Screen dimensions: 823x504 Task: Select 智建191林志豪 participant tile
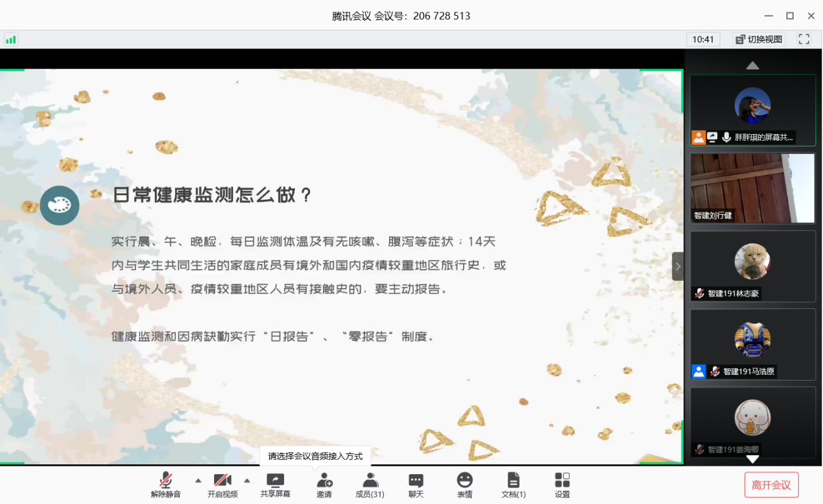point(752,266)
